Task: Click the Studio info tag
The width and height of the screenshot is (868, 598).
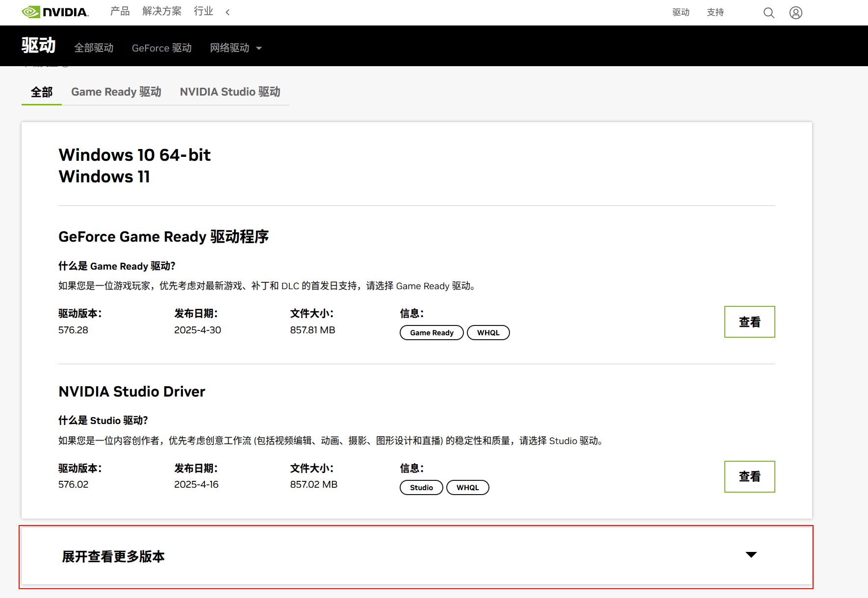Action: click(421, 488)
